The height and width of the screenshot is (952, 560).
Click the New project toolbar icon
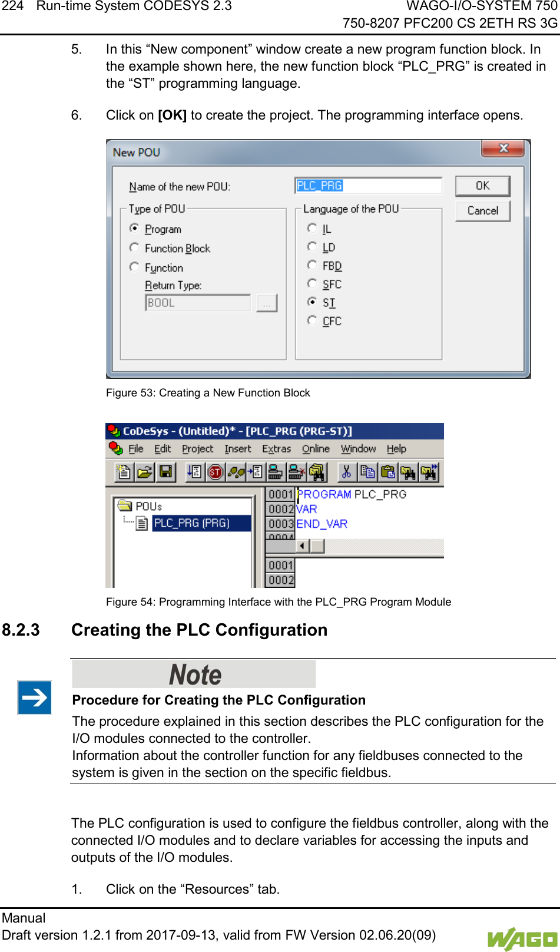(124, 472)
